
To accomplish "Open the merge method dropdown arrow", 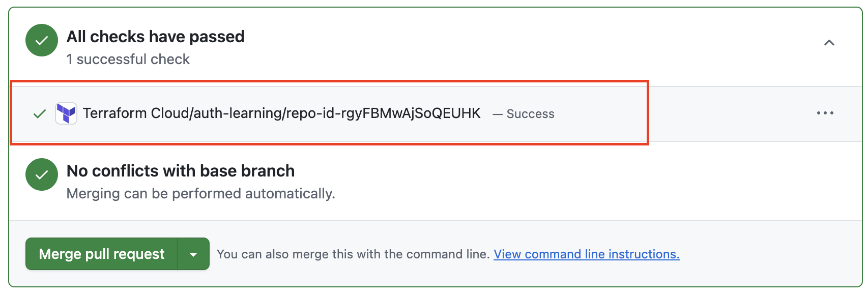I will (193, 254).
